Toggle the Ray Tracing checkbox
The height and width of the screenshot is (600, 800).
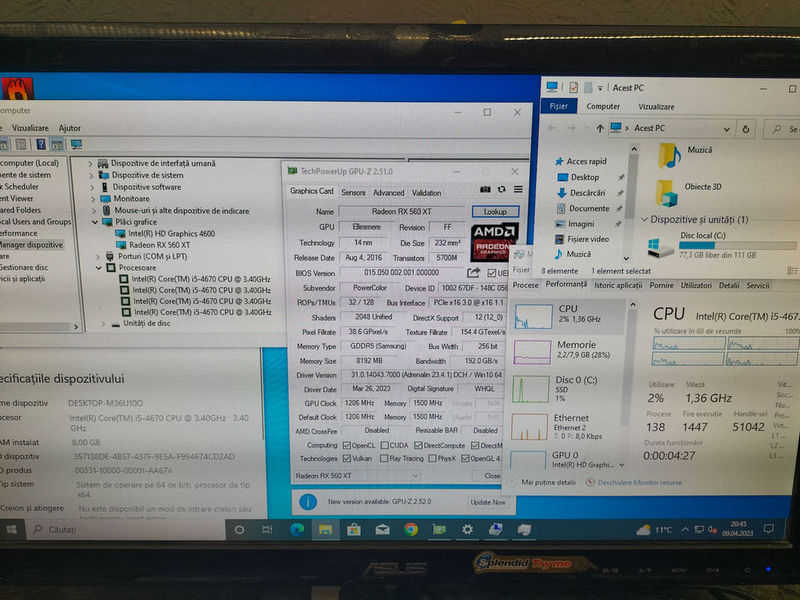(x=384, y=458)
